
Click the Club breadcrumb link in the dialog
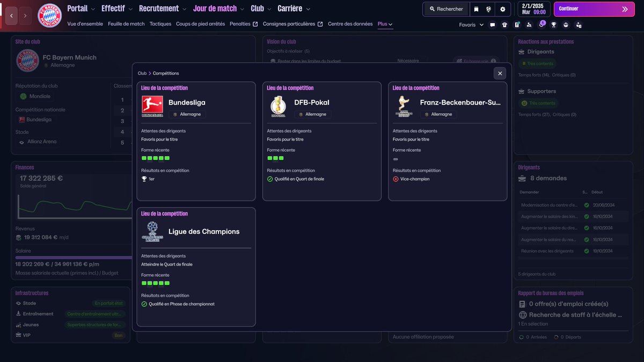[x=142, y=73]
